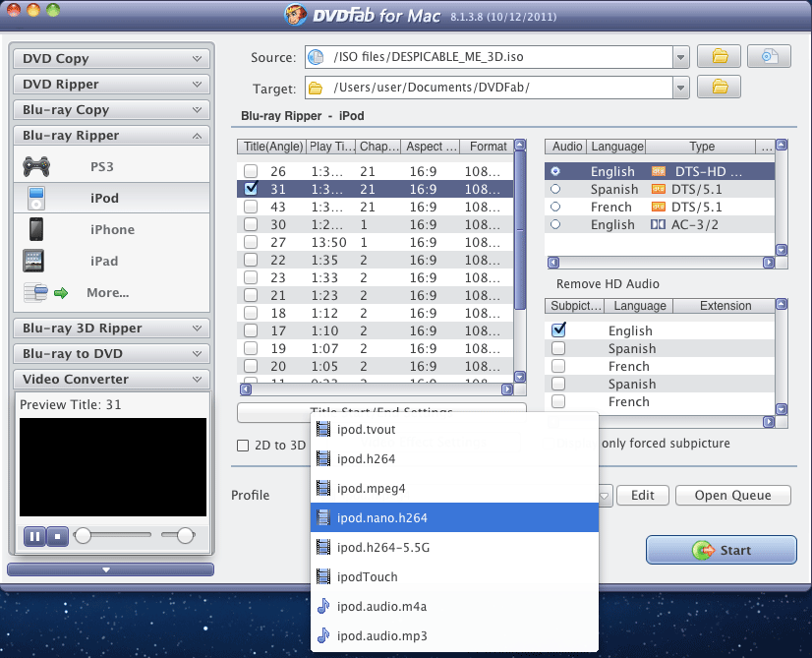Select the iPad device icon
The width and height of the screenshot is (812, 658).
(33, 261)
